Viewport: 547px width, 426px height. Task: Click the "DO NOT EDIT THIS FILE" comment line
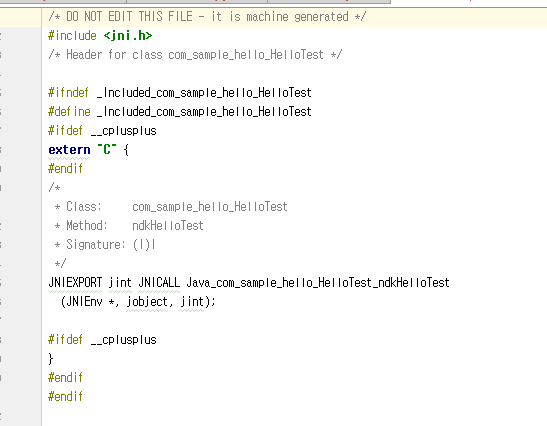(x=207, y=17)
